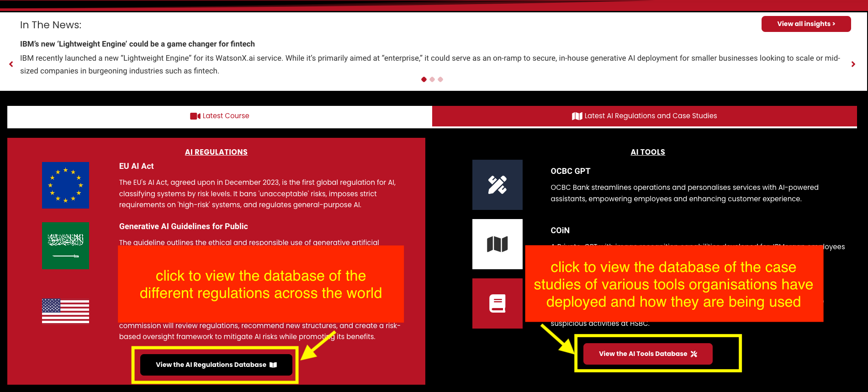
Task: Open Generative AI Guidelines for Public title
Action: [x=183, y=226]
